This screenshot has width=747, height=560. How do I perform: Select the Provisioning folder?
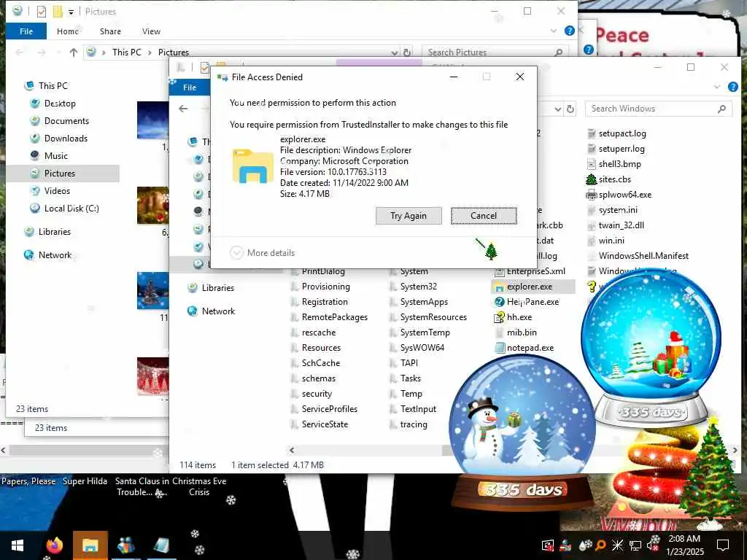tap(321, 287)
